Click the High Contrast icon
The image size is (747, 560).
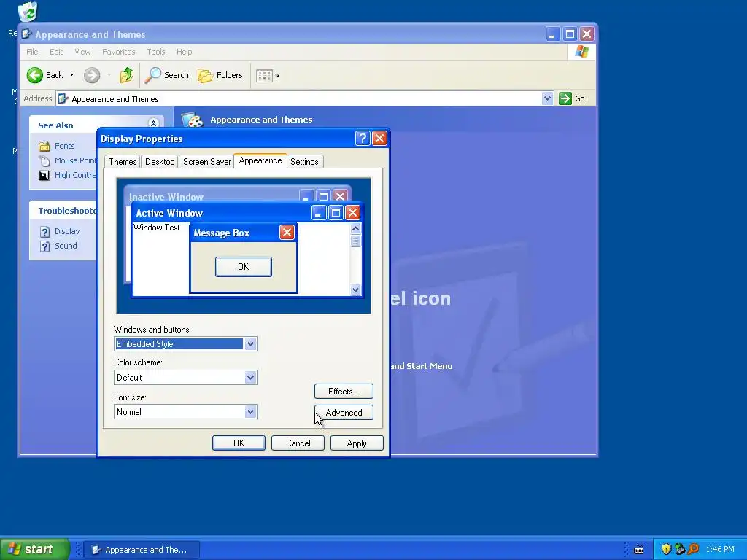pyautogui.click(x=44, y=175)
